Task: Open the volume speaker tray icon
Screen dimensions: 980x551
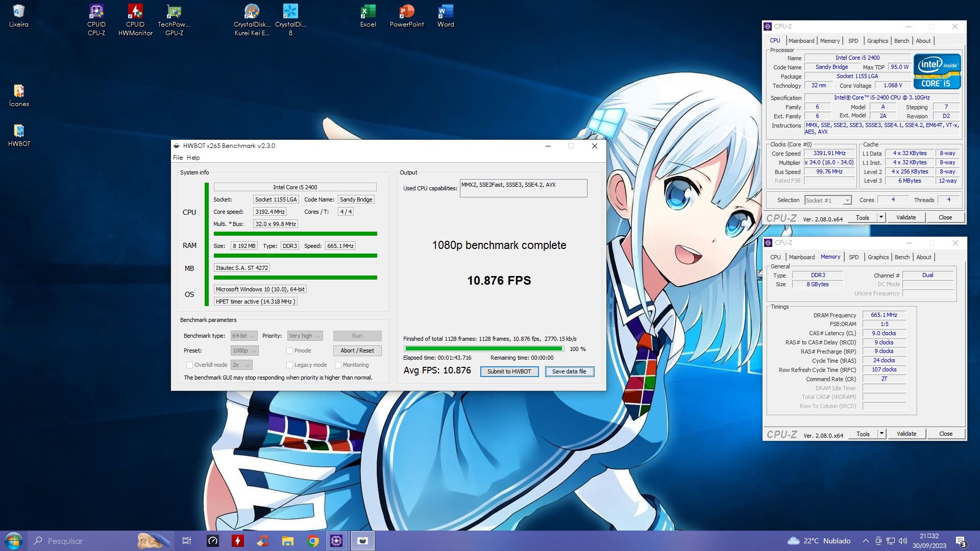Action: 903,541
